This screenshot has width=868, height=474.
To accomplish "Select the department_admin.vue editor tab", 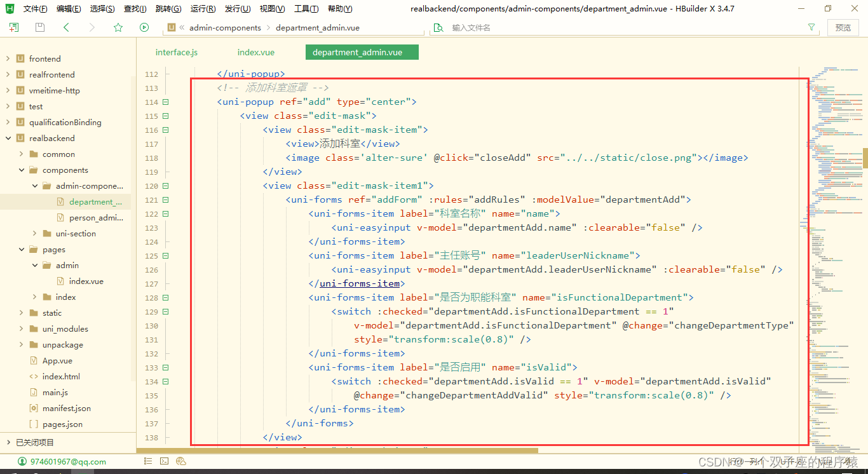I will click(x=362, y=52).
